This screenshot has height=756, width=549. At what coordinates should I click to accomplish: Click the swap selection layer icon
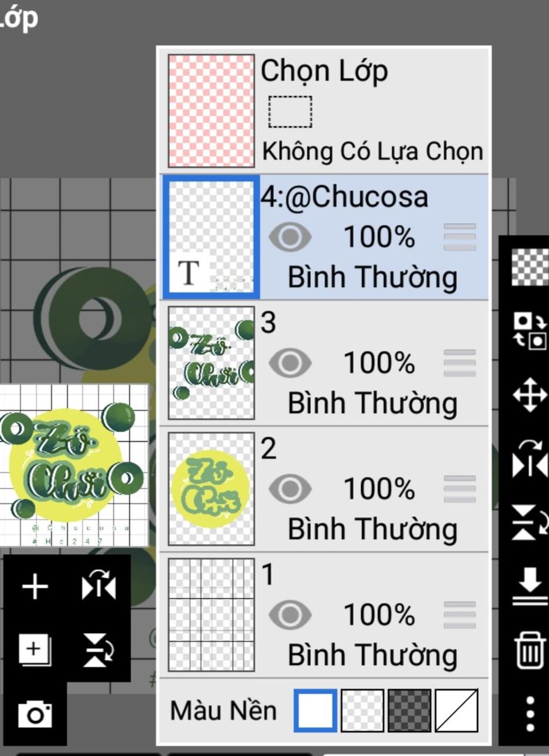pos(530,331)
